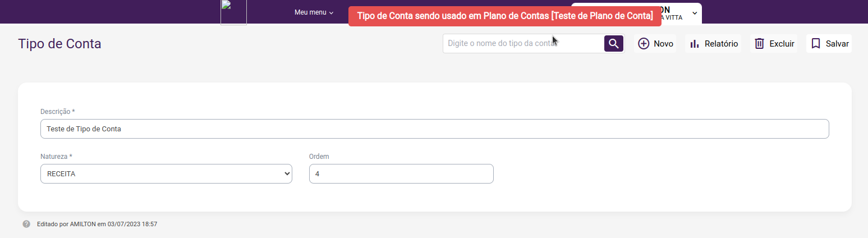
Task: Click the question mark help icon
Action: point(26,224)
